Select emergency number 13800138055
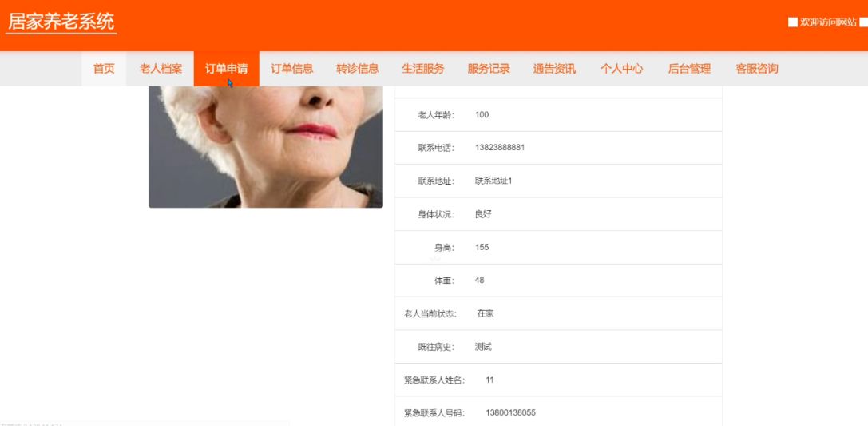 [510, 412]
